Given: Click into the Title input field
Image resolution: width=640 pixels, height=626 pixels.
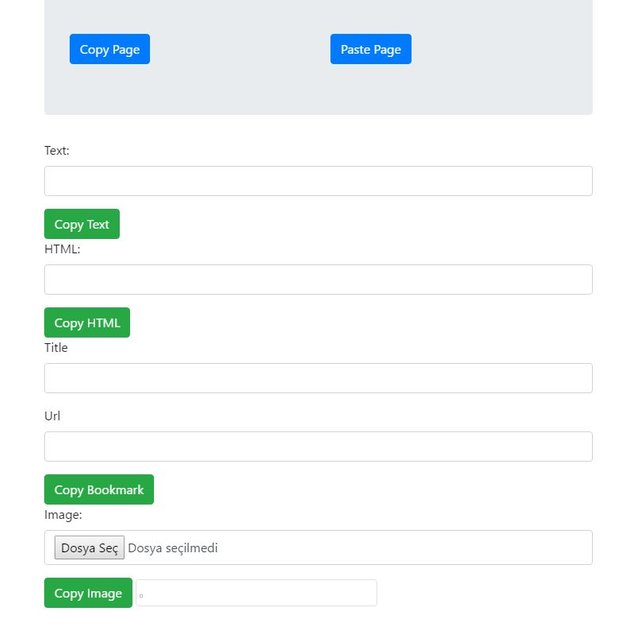Looking at the screenshot, I should click(318, 378).
